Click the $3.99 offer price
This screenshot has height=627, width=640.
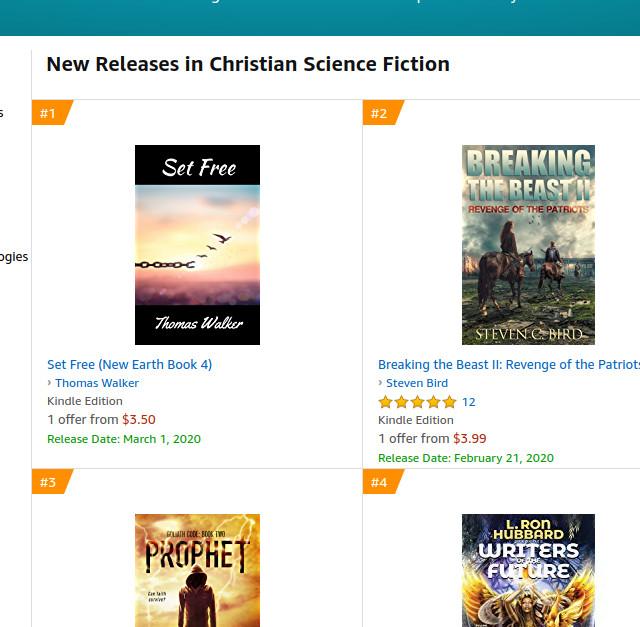point(470,439)
